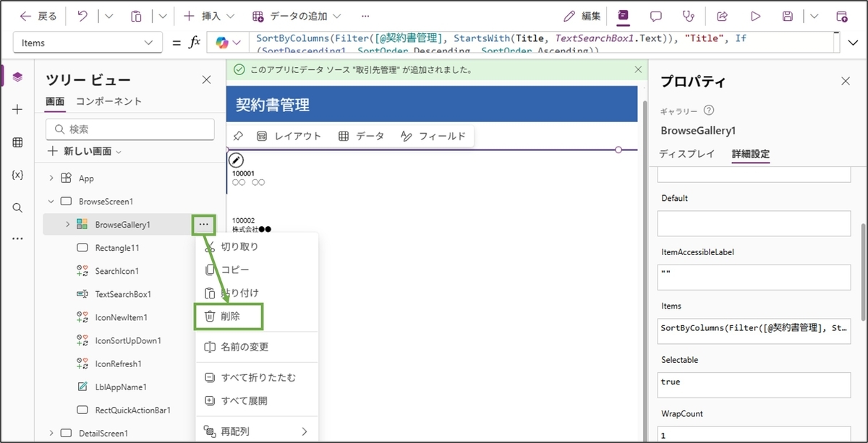Screen dimensions: 868x443
Task: Choose 名前の変更 (Rename) from context menu
Action: point(257,347)
